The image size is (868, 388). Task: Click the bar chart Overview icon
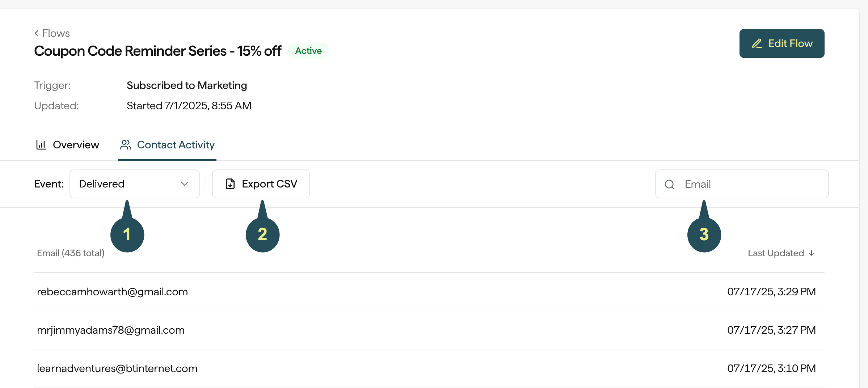point(41,145)
